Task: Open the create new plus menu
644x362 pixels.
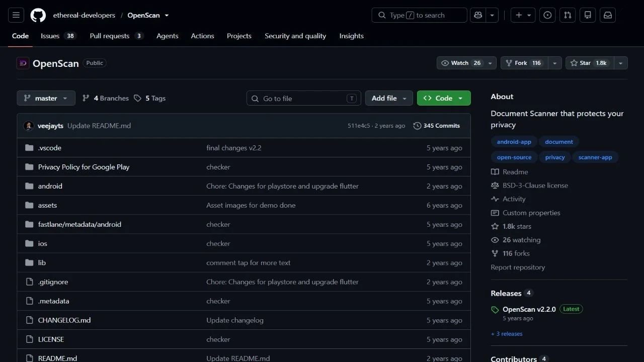Action: [x=523, y=15]
